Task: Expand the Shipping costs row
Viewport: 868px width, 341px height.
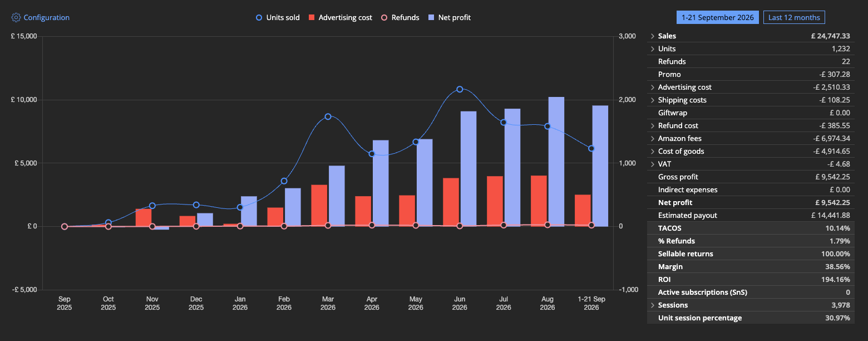Action: coord(653,100)
